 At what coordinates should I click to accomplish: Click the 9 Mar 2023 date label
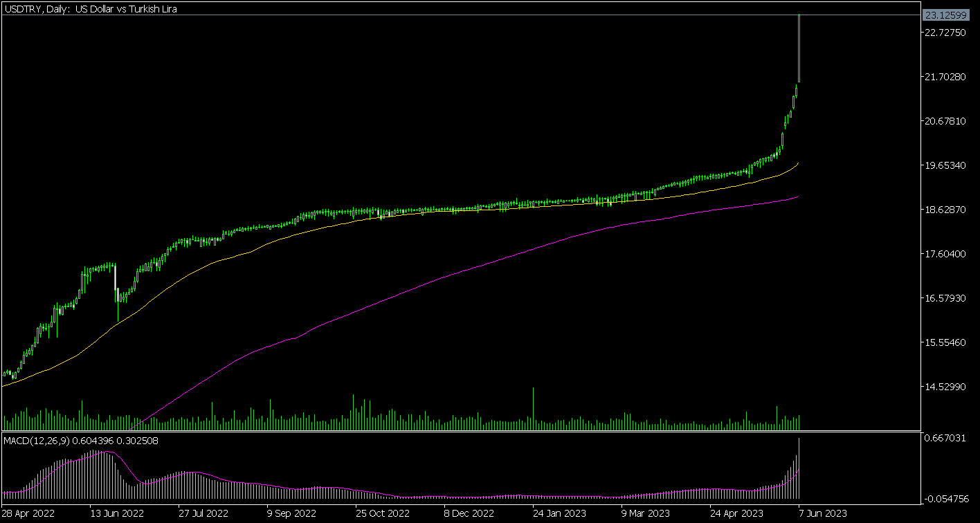point(646,514)
